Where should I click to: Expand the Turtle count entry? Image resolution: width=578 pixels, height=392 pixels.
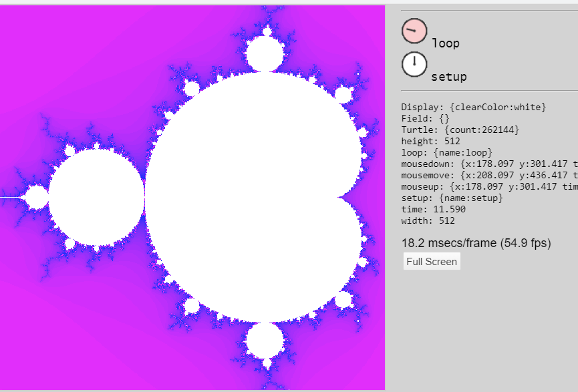(x=460, y=130)
